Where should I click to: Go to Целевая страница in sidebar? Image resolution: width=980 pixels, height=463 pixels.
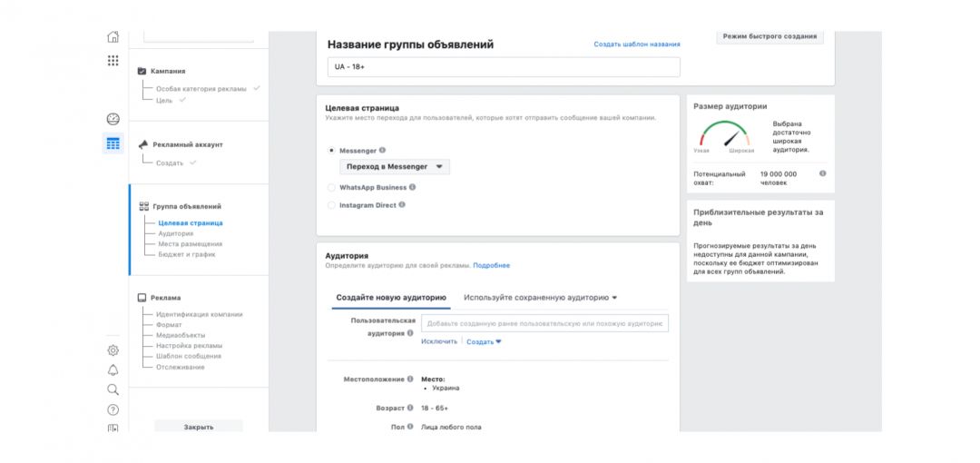coord(191,222)
